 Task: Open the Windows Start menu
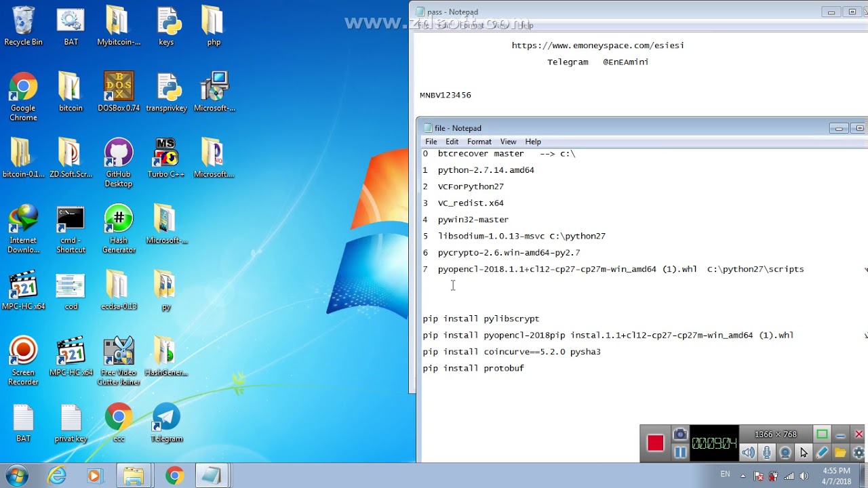pyautogui.click(x=16, y=476)
